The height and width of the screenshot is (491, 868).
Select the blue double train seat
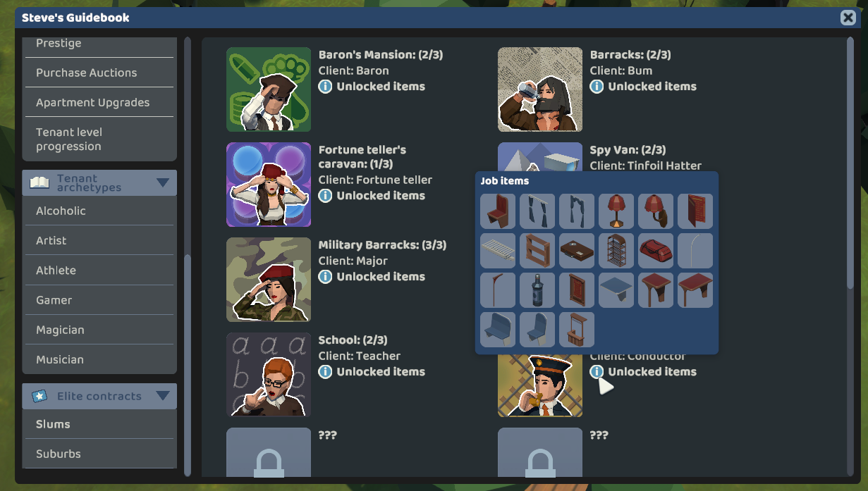click(x=498, y=330)
